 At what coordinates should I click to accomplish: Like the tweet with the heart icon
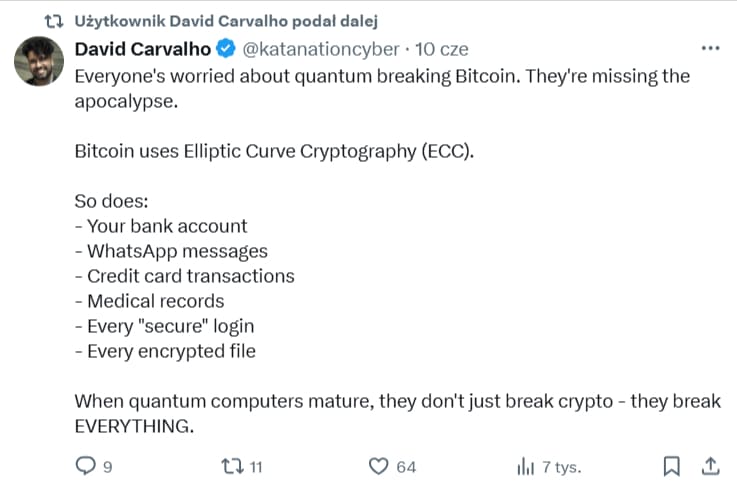378,466
